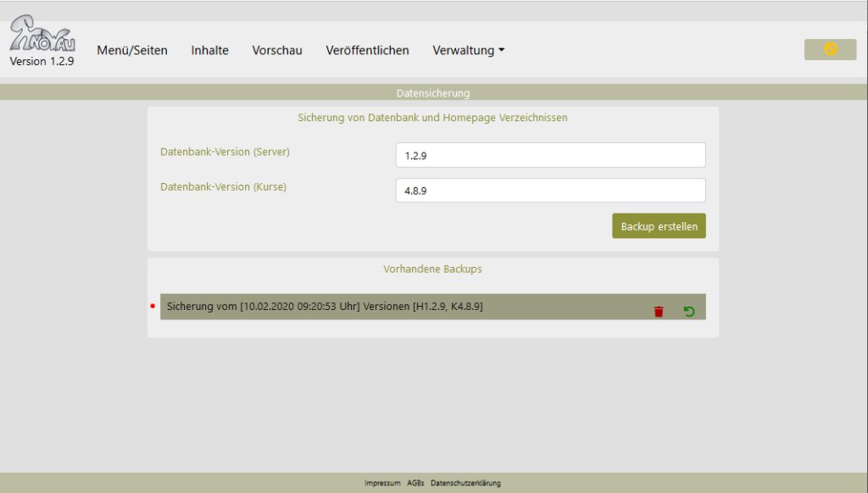The height and width of the screenshot is (493, 868).
Task: Click the Vorhandene Backups heading
Action: click(432, 269)
